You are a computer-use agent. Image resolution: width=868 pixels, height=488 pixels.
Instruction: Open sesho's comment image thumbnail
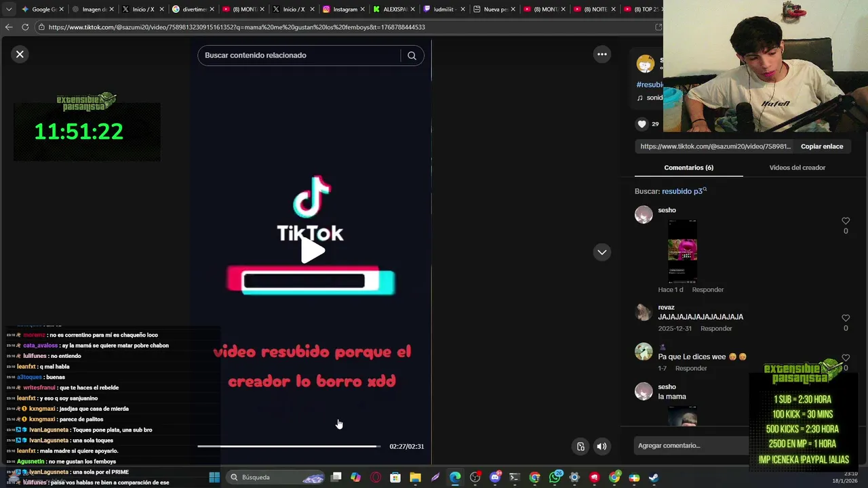click(682, 251)
